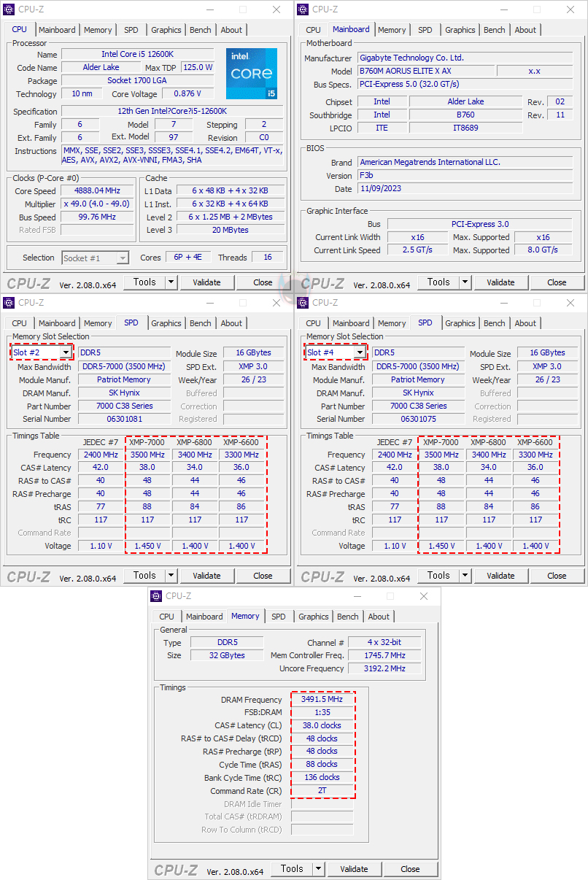This screenshot has width=588, height=880.
Task: Click Close button in Memory window
Action: [410, 869]
